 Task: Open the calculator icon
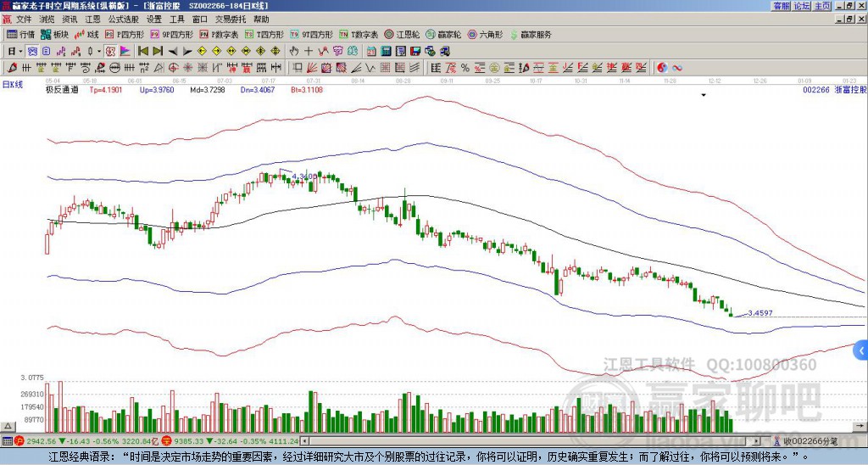(386, 51)
